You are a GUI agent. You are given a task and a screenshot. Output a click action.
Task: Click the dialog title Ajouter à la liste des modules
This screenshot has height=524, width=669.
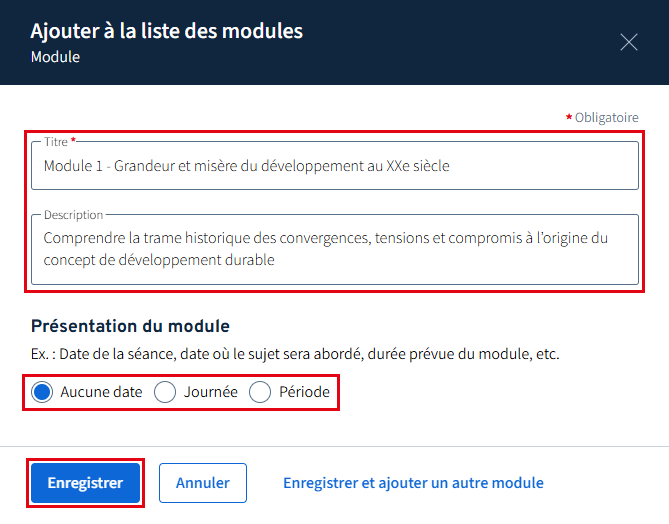click(166, 31)
